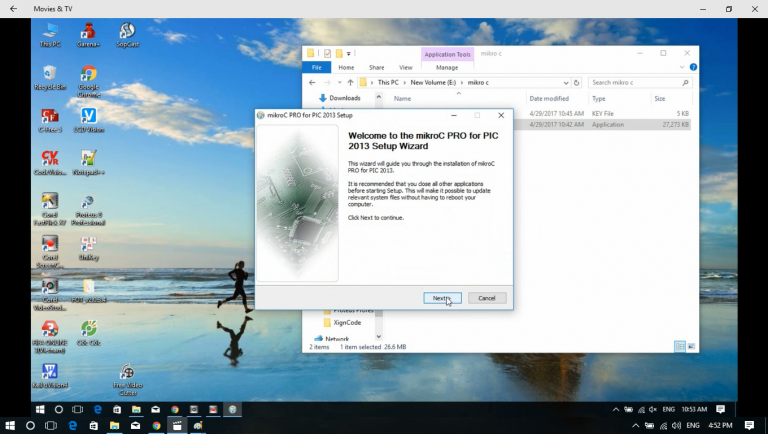Open Home tab in Explorer ribbon

[x=346, y=68]
